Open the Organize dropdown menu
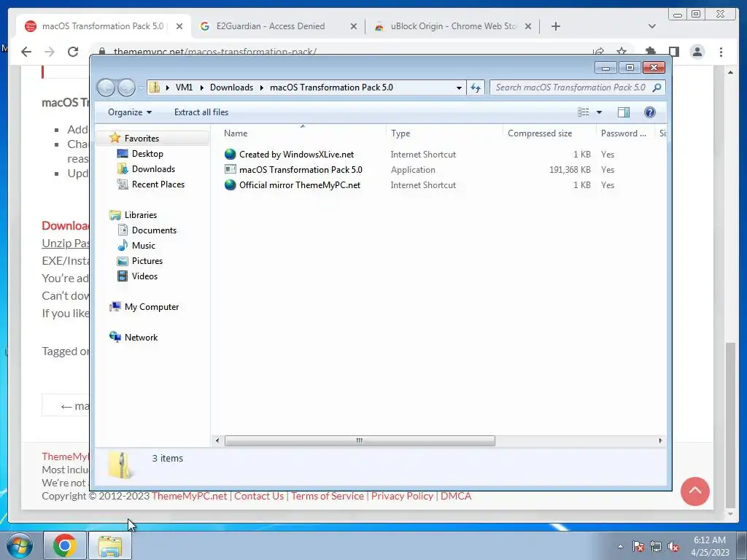This screenshot has height=560, width=747. [x=130, y=112]
